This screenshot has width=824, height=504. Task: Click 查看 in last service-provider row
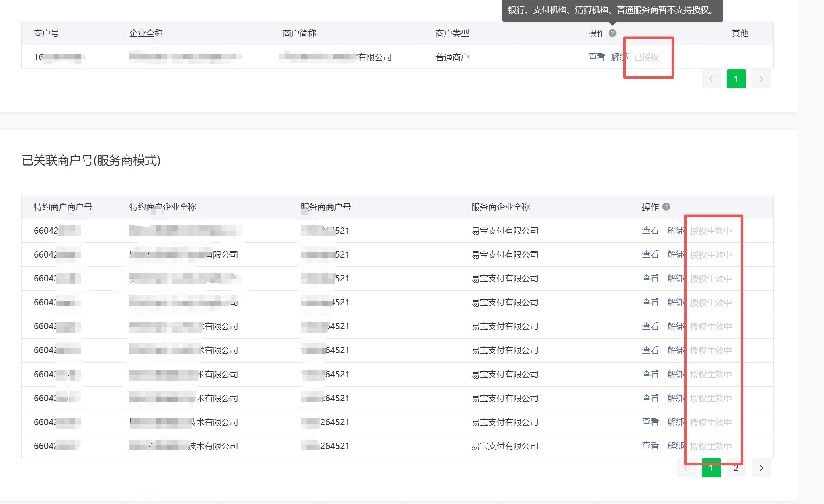[x=650, y=446]
